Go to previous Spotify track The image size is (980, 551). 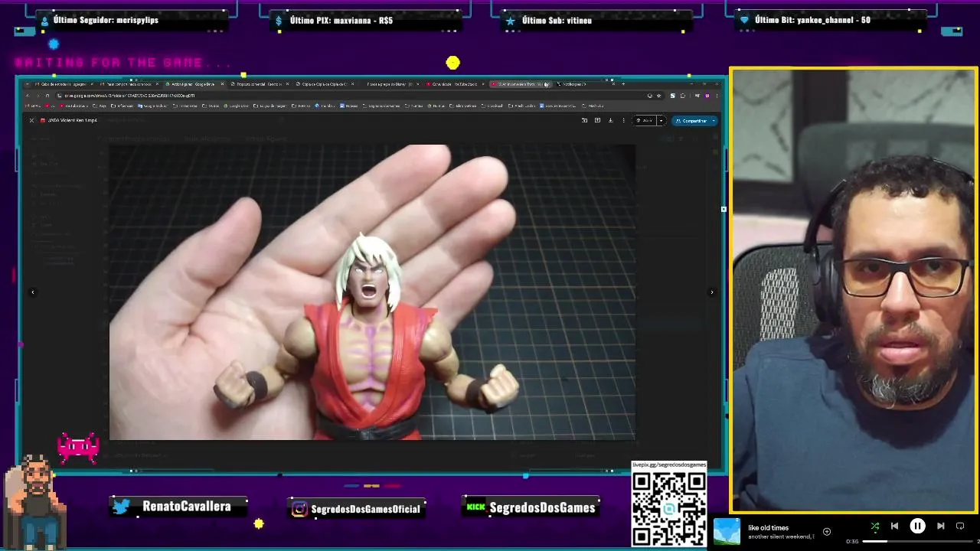894,526
